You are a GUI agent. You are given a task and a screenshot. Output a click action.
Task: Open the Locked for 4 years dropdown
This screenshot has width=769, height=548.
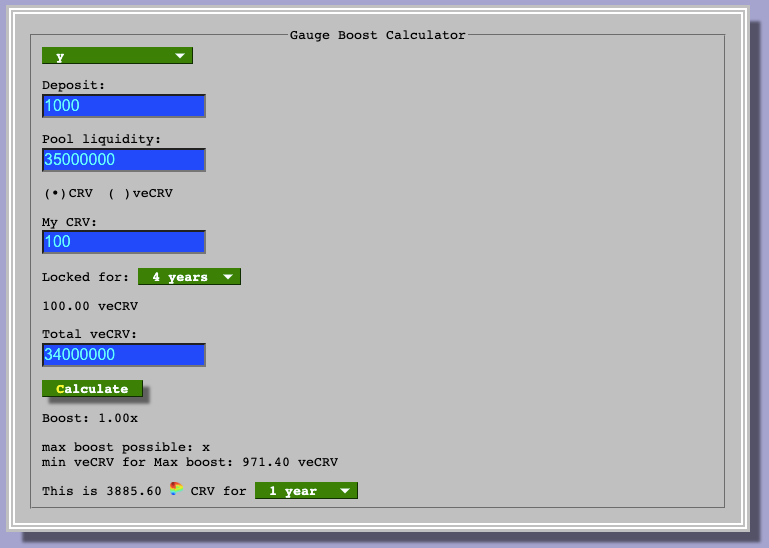point(189,277)
